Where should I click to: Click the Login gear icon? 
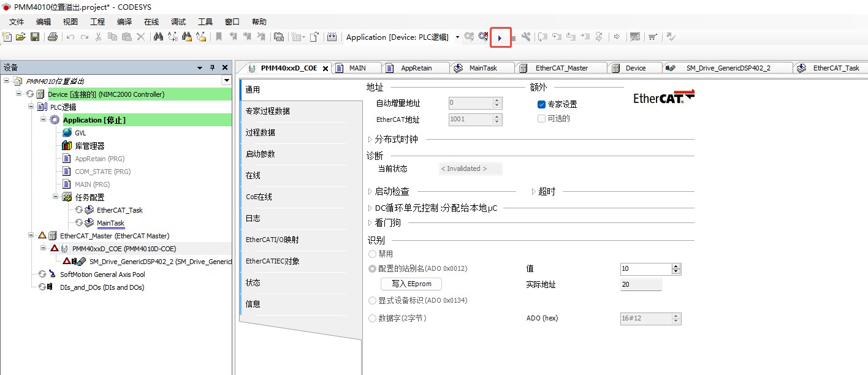coord(469,37)
